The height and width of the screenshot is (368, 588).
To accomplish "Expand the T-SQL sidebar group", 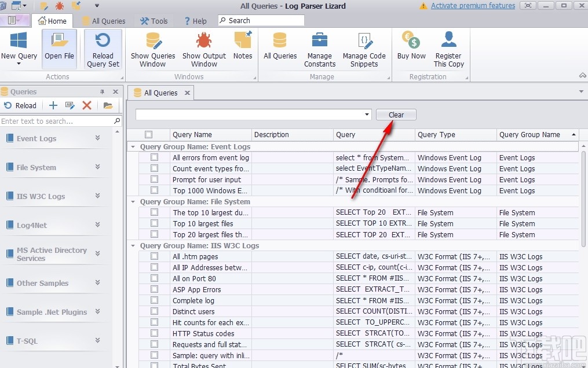I will coord(97,340).
